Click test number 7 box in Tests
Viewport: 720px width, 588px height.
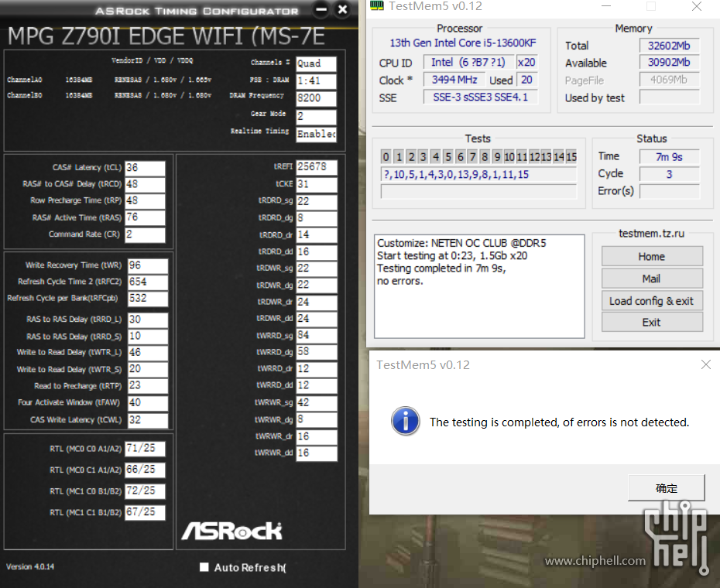pyautogui.click(x=472, y=157)
